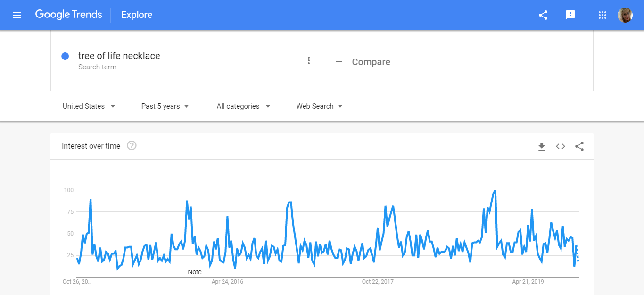The image size is (644, 295).
Task: Click the blue search term color dot
Action: pos(66,56)
